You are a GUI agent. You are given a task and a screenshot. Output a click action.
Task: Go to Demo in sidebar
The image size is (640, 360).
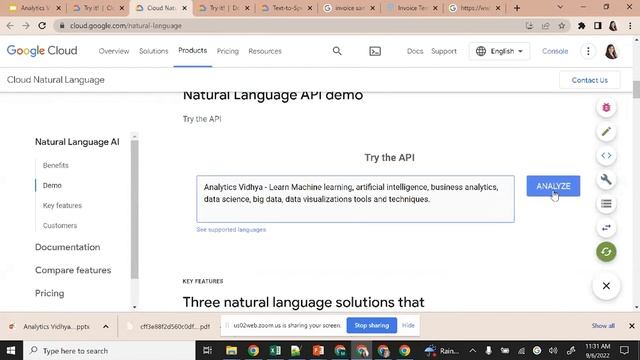click(52, 185)
